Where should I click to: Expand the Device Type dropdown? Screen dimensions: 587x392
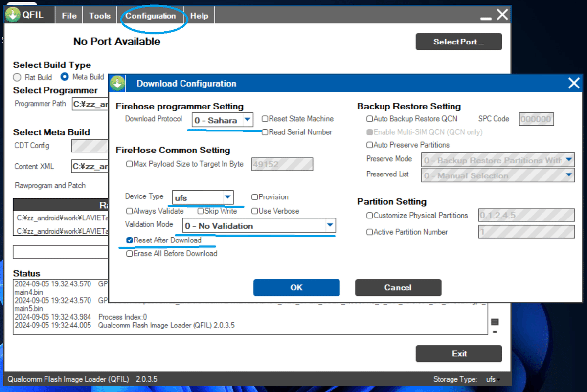[x=228, y=197]
